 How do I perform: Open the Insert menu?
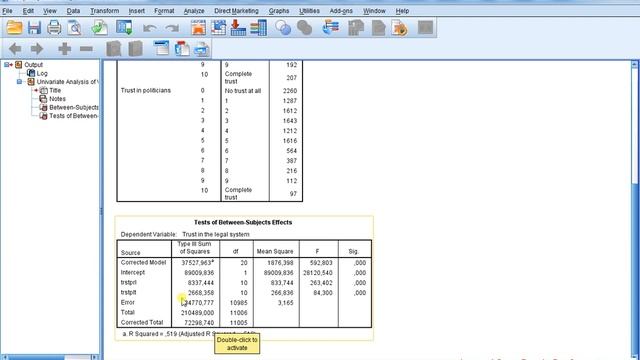point(136,11)
